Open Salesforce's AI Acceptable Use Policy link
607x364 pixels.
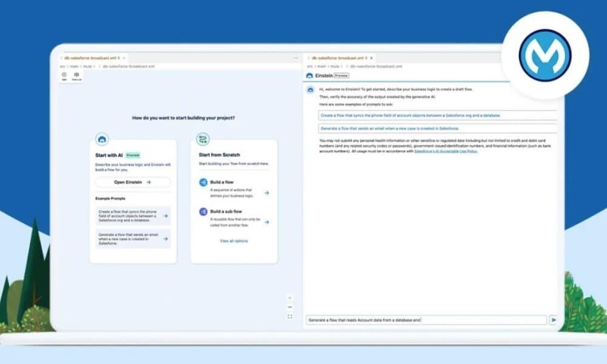point(446,151)
